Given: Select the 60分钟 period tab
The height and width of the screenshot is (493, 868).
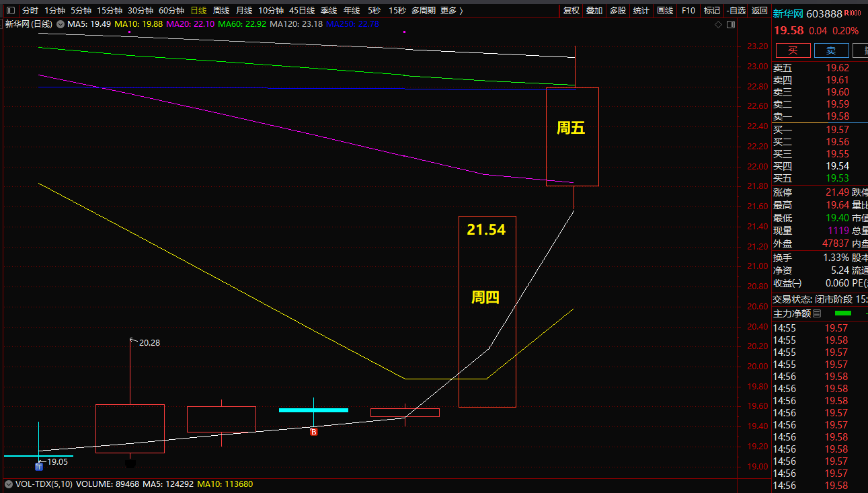Looking at the screenshot, I should pyautogui.click(x=171, y=11).
